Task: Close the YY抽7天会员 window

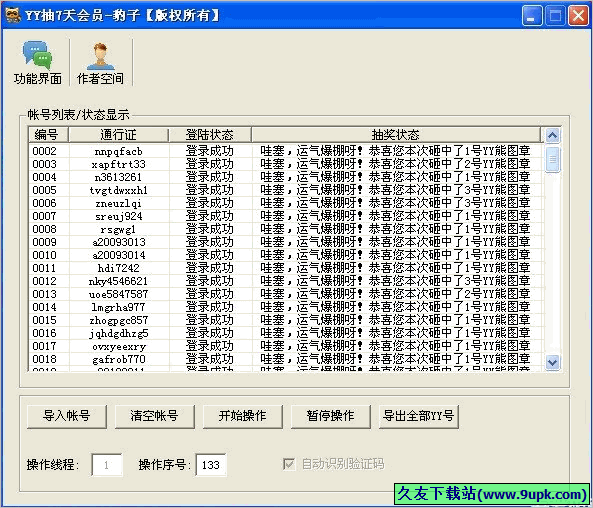Action: pyautogui.click(x=578, y=16)
